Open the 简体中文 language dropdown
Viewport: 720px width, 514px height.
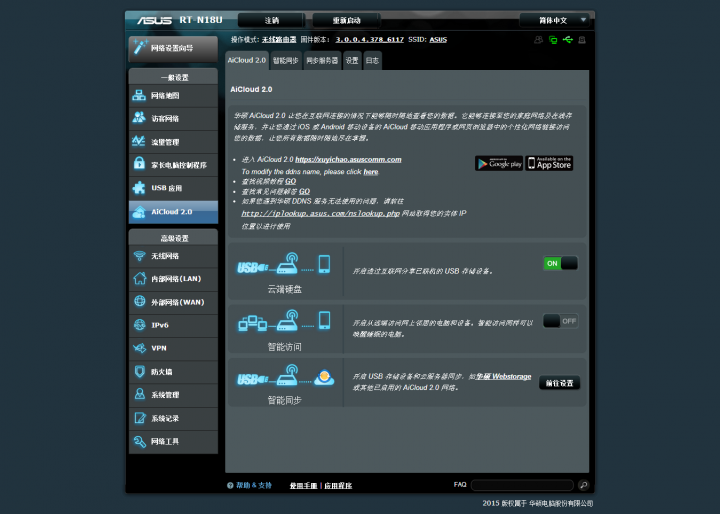click(x=554, y=20)
